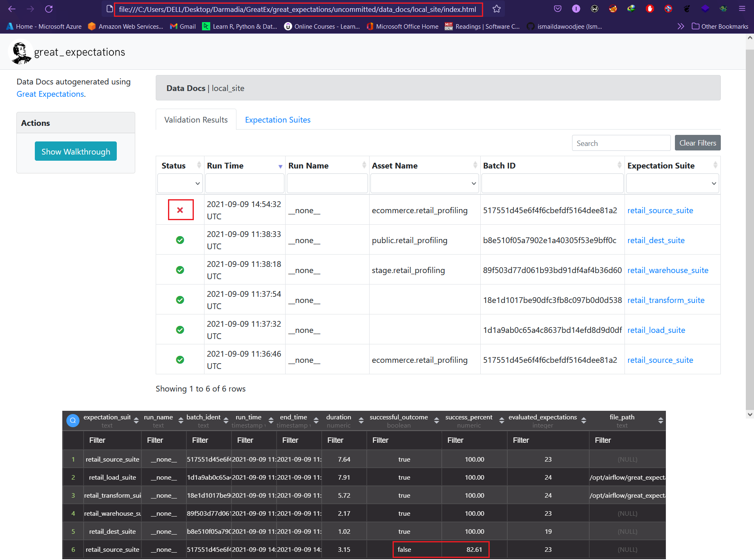Open the browser hamburger menu
Screen dimensions: 754x560
coord(742,9)
